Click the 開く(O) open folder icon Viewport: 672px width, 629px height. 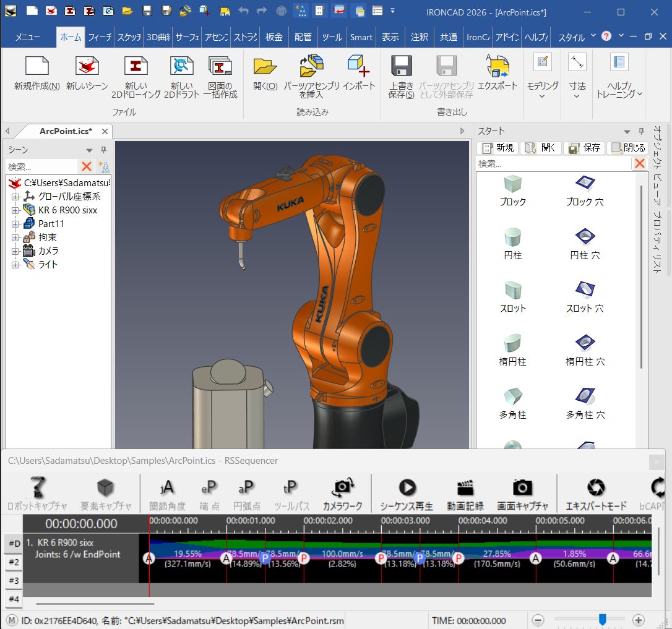265,66
